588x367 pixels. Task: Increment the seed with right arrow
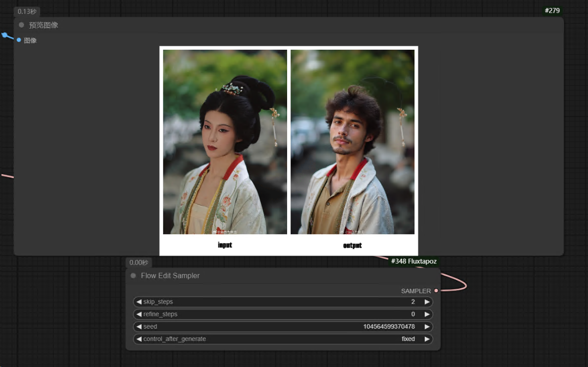coord(427,327)
